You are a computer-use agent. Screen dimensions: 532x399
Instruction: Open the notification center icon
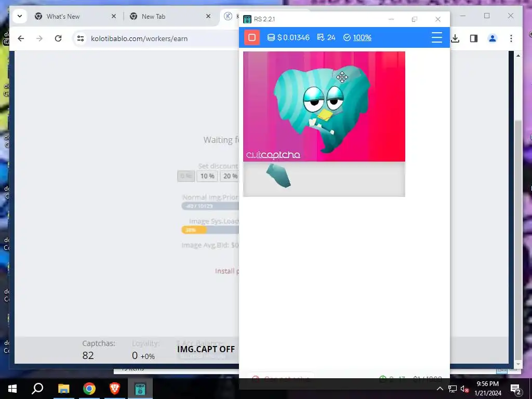pos(515,389)
